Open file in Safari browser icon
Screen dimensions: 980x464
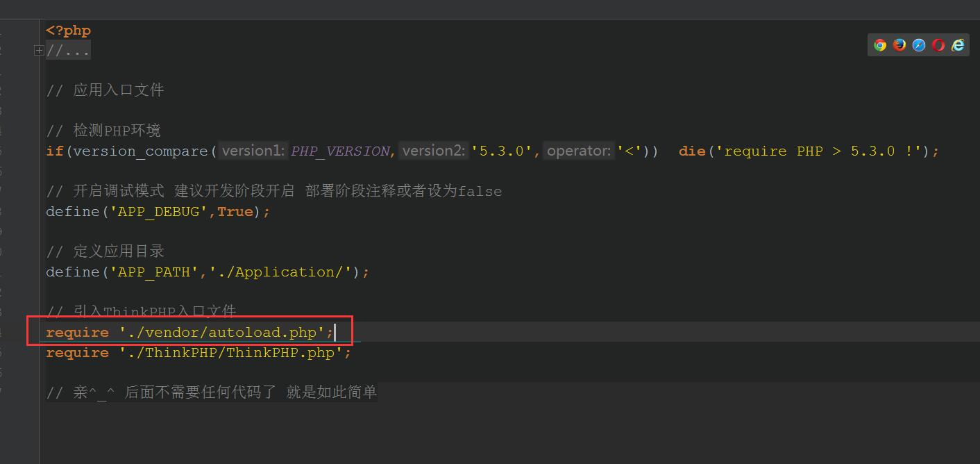[x=919, y=45]
